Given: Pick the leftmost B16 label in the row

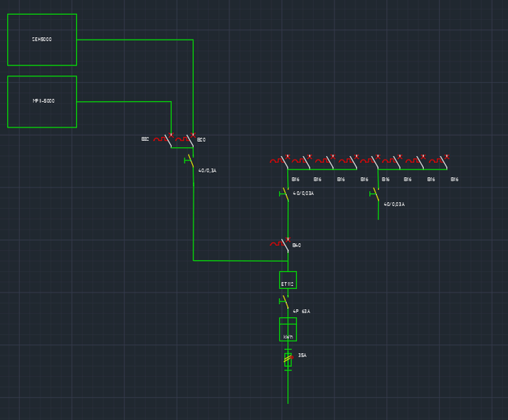Looking at the screenshot, I should click(295, 179).
